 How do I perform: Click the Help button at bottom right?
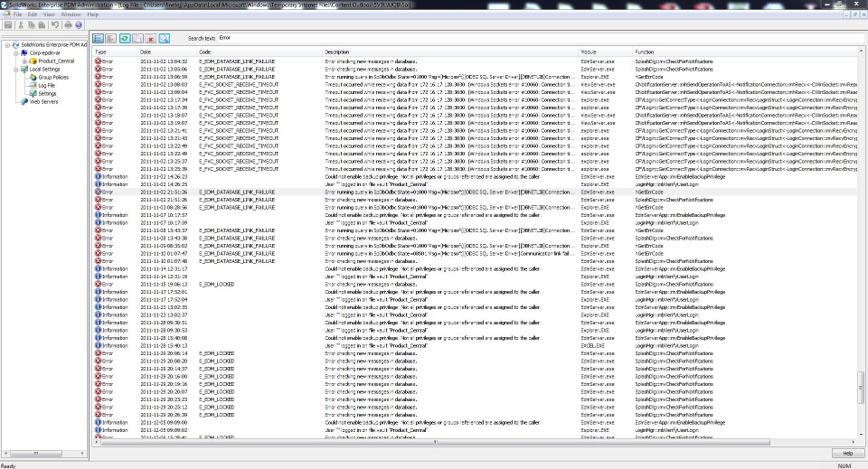847,453
